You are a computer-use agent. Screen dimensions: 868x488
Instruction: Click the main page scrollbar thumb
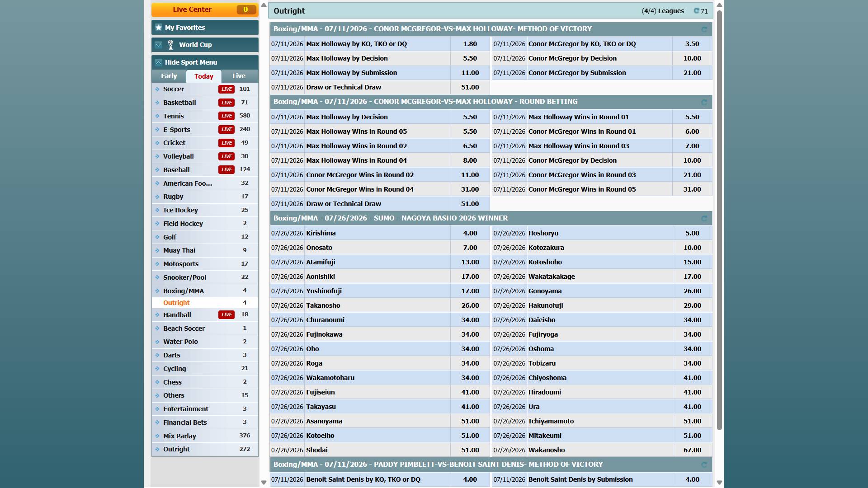coord(719,220)
